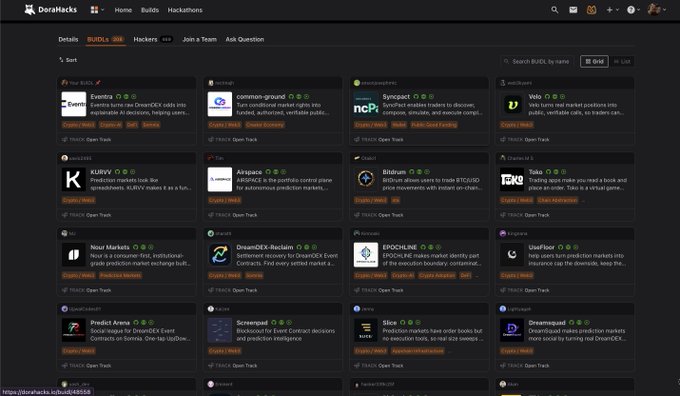This screenshot has height=396, width=680.
Task: Open the Velo project title
Action: pyautogui.click(x=535, y=96)
